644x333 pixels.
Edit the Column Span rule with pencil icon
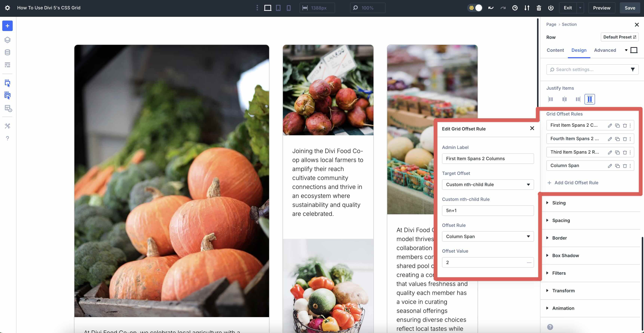(610, 166)
